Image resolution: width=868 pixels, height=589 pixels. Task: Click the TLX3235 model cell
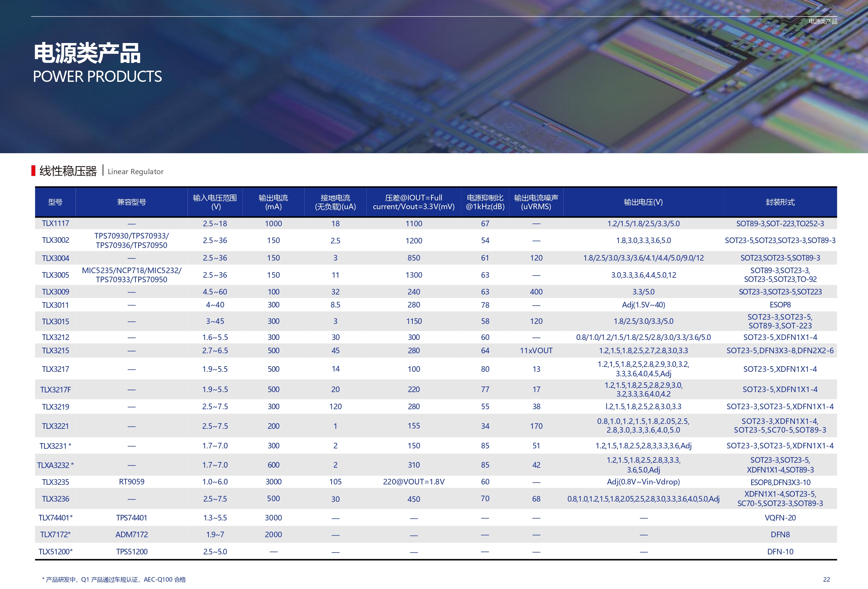coord(55,482)
